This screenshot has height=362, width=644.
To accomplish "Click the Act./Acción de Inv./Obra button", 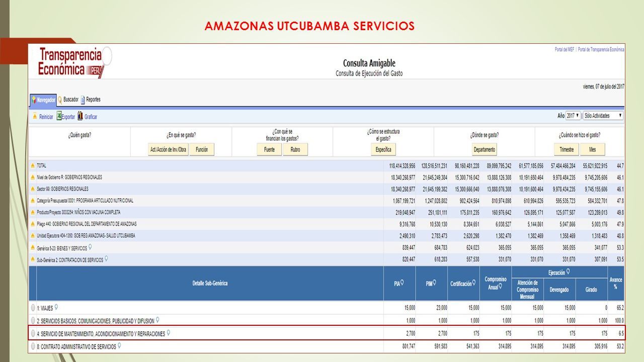I will [x=168, y=149].
